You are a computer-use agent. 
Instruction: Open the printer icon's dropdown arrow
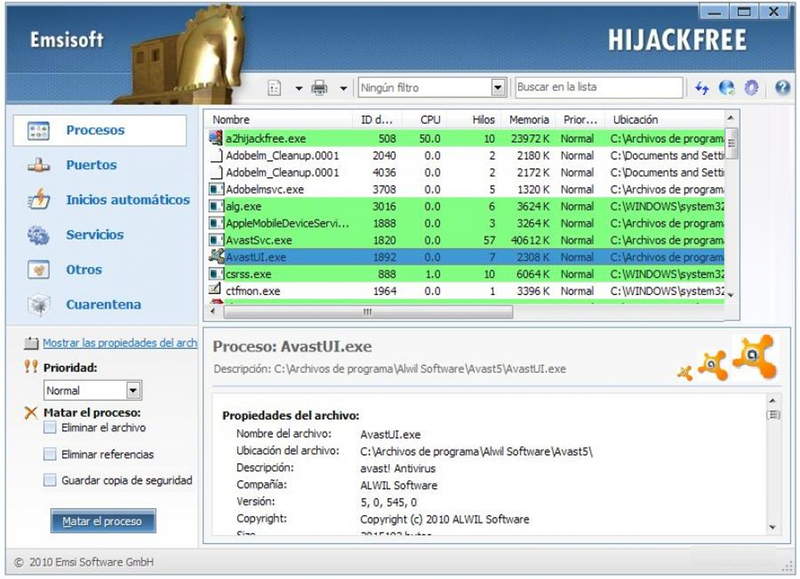[x=343, y=88]
